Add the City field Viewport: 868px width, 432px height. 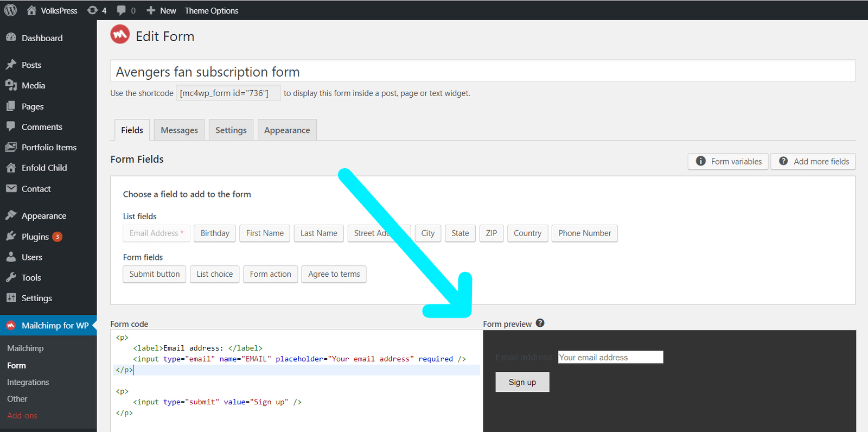[428, 233]
